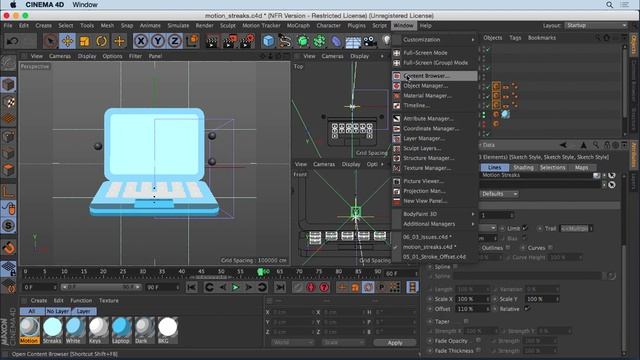
Task: Toggle the Outlines checkbox
Action: pyautogui.click(x=508, y=248)
